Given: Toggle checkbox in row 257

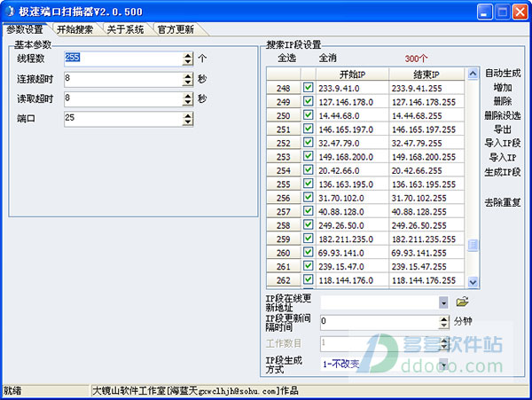Looking at the screenshot, I should coord(308,211).
